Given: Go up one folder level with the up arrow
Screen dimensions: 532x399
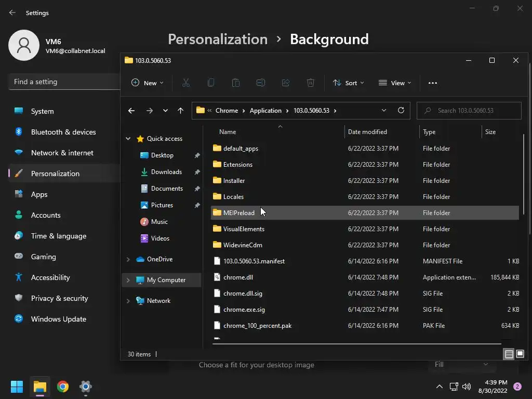Looking at the screenshot, I should pos(180,111).
